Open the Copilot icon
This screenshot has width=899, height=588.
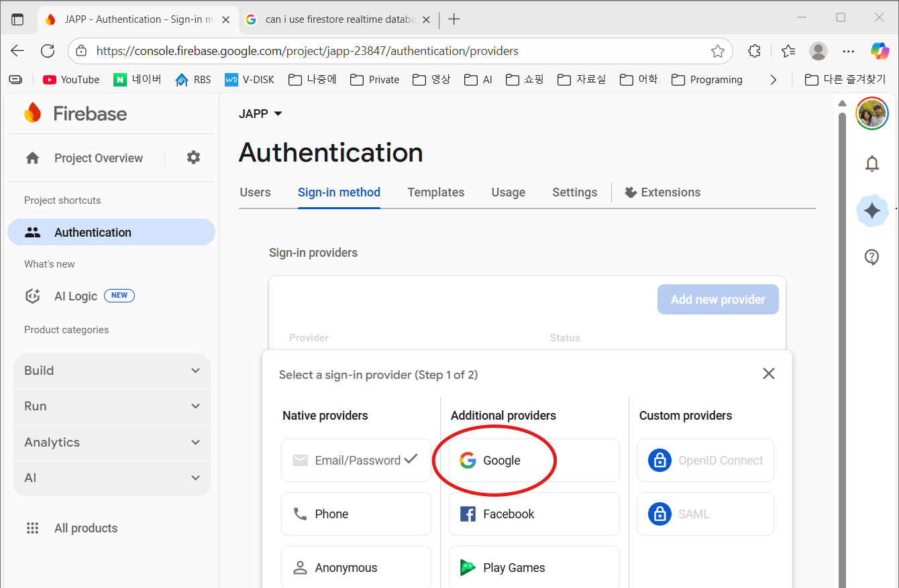[880, 51]
